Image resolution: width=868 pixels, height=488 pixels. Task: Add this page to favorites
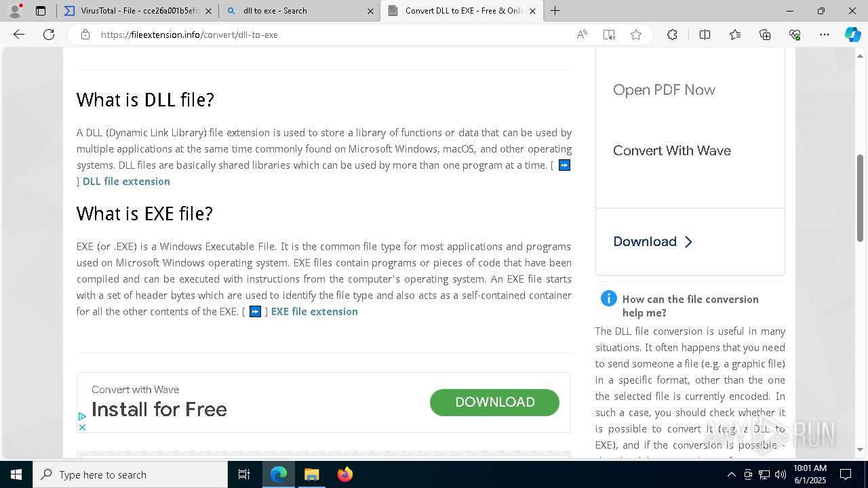click(636, 35)
